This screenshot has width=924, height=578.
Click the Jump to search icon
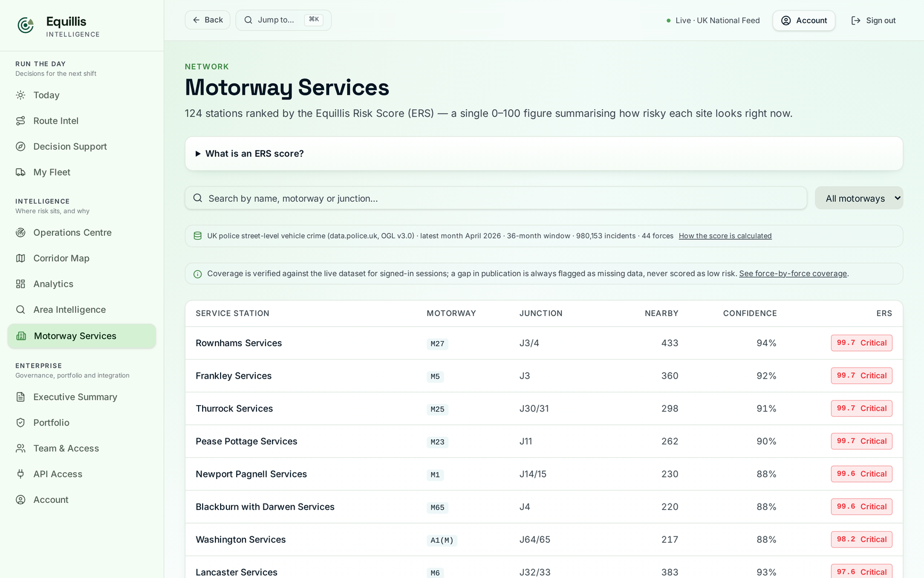click(248, 20)
